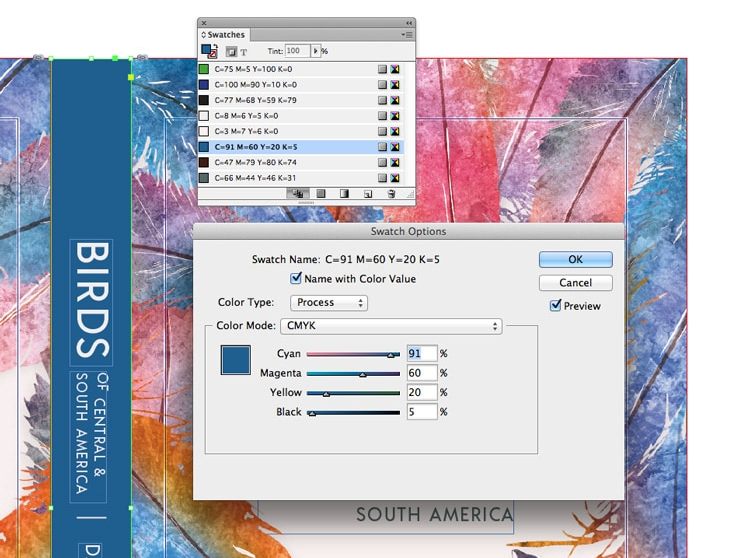
Task: Toggle the Preview checkbox
Action: (555, 306)
